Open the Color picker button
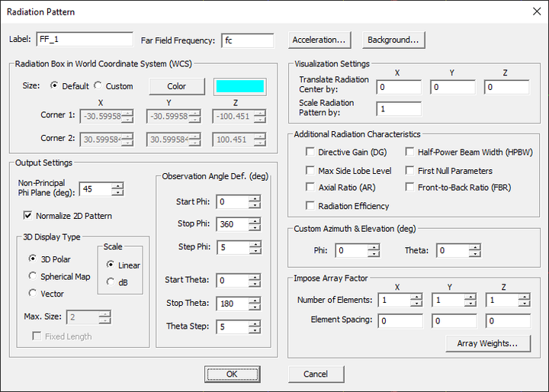The image size is (549, 392). (176, 86)
